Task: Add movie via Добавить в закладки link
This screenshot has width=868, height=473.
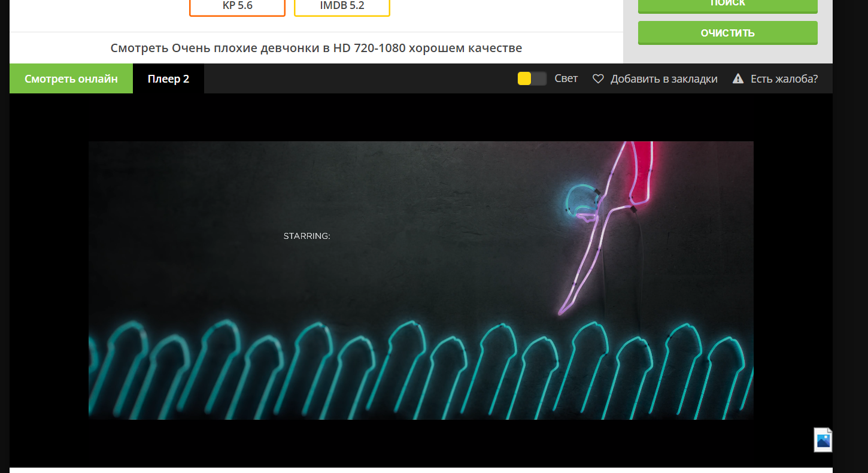Action: point(664,78)
